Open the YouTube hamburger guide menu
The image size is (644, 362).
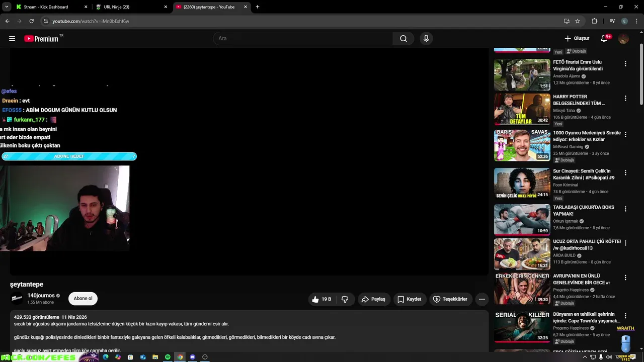(12, 39)
